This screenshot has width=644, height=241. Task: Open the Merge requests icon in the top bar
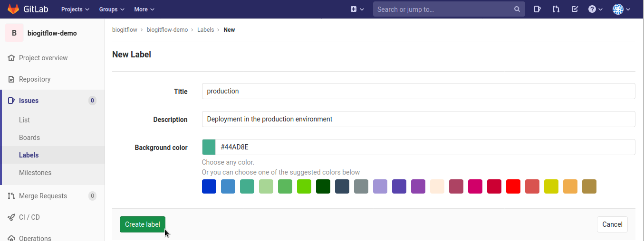tap(556, 9)
